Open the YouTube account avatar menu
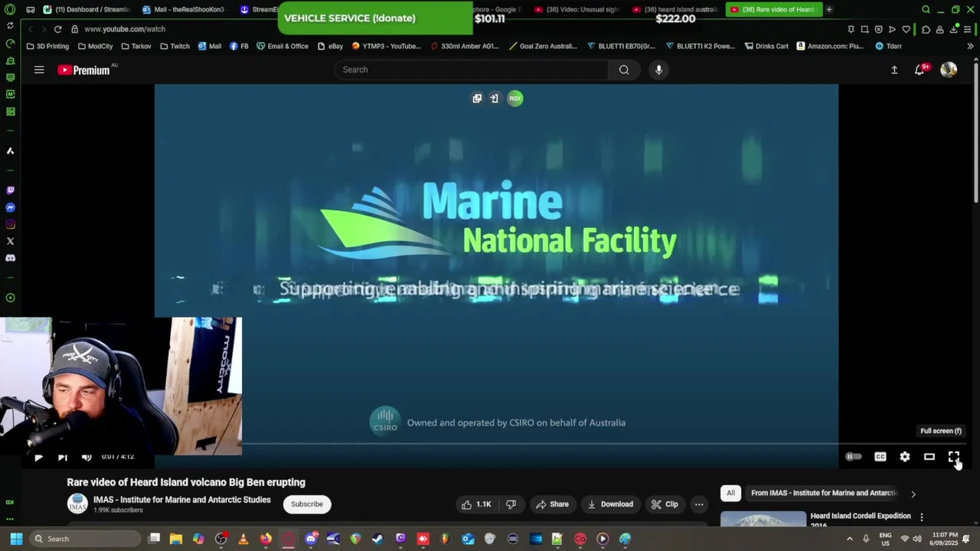Image resolution: width=980 pixels, height=551 pixels. click(949, 70)
